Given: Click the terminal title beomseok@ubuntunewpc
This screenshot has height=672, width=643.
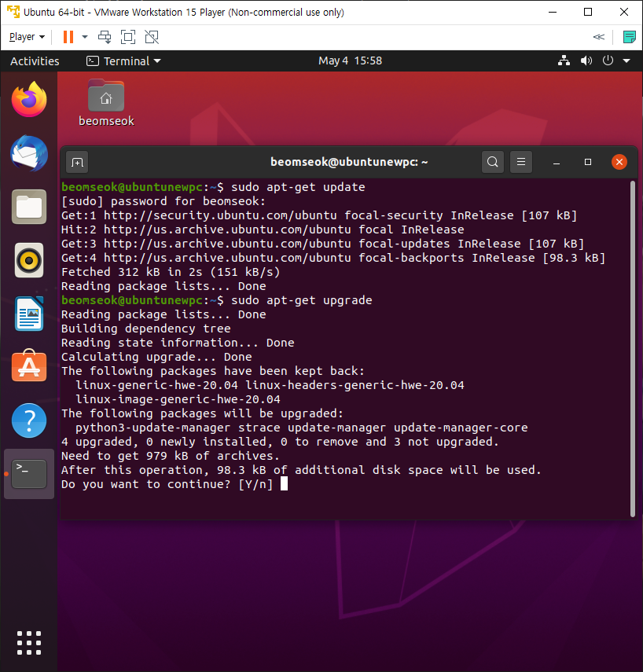Looking at the screenshot, I should (349, 162).
